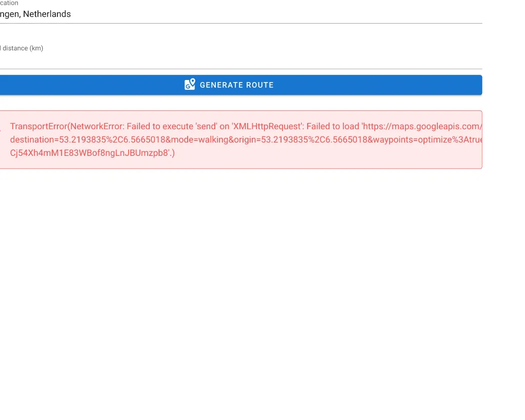Viewport: 525px width, 420px height.
Task: Click the word 'Netherlands' in the location field
Action: pyautogui.click(x=47, y=14)
